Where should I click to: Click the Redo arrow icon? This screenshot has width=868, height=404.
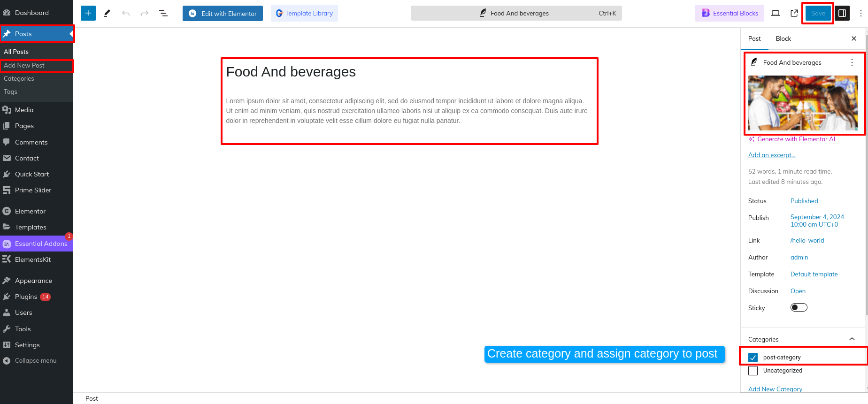point(145,13)
